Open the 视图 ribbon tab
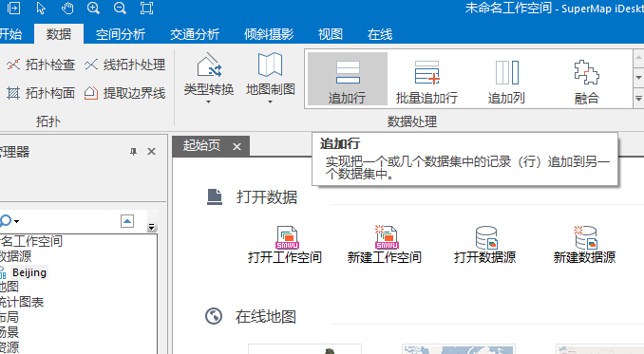The image size is (644, 354). pos(331,34)
